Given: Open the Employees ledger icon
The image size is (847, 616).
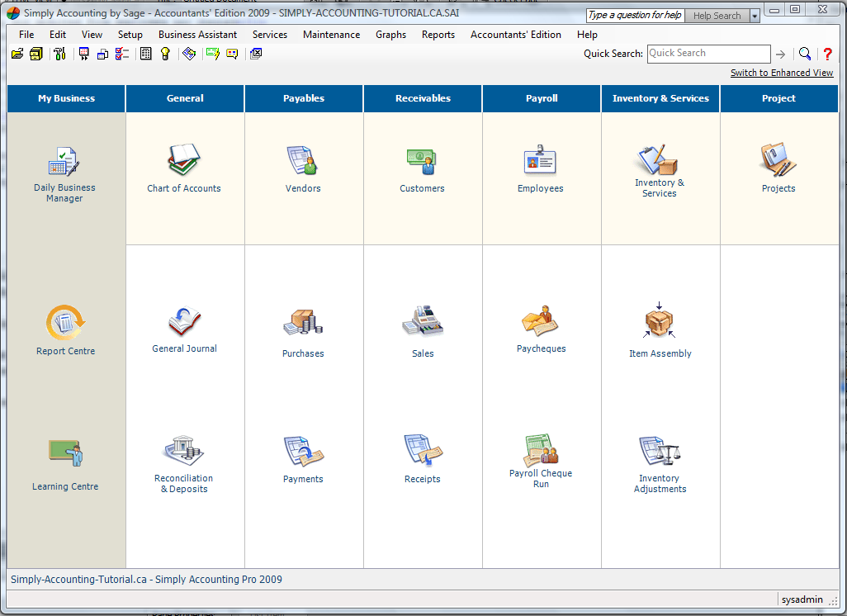Looking at the screenshot, I should tap(540, 160).
